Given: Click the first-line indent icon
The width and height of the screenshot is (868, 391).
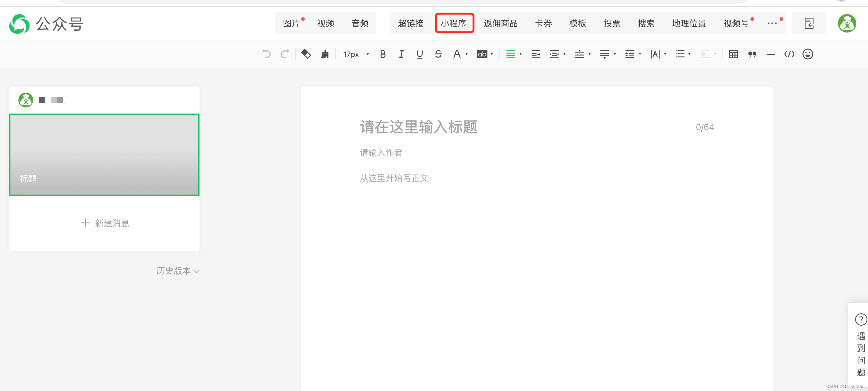Looking at the screenshot, I should [x=536, y=54].
